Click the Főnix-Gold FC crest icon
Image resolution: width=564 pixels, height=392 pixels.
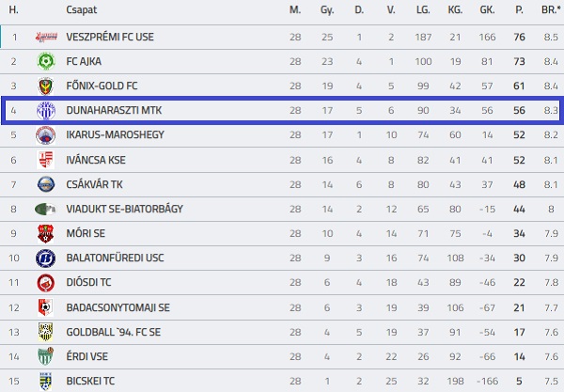pyautogui.click(x=45, y=86)
